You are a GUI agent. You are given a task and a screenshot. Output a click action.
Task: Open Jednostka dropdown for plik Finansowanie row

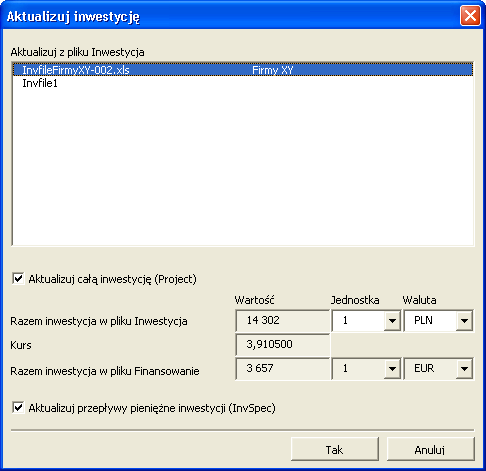pyautogui.click(x=392, y=369)
